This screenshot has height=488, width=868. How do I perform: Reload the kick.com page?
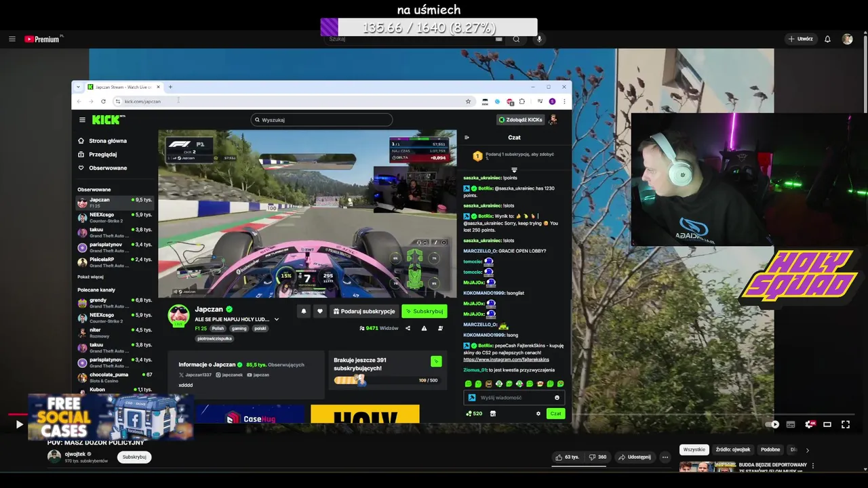click(103, 101)
